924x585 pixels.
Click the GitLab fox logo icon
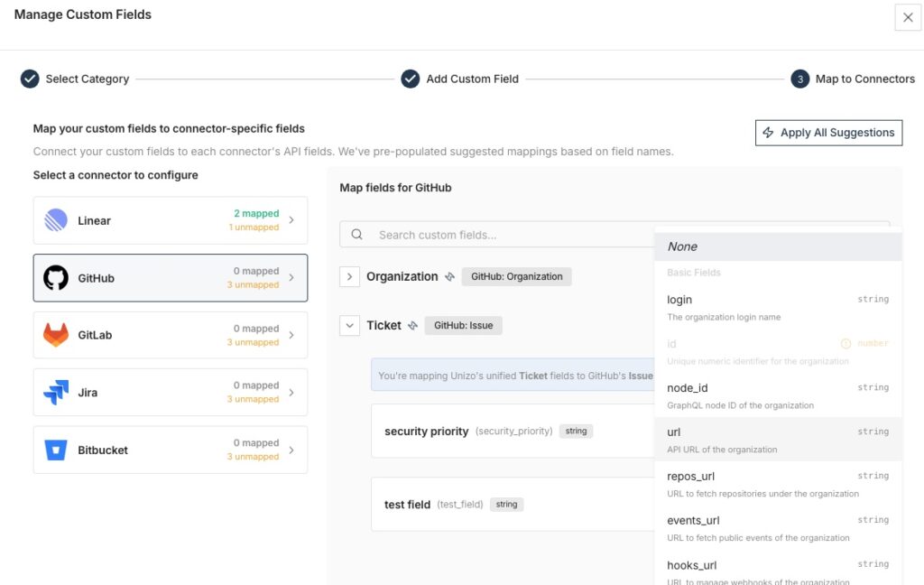tap(56, 335)
